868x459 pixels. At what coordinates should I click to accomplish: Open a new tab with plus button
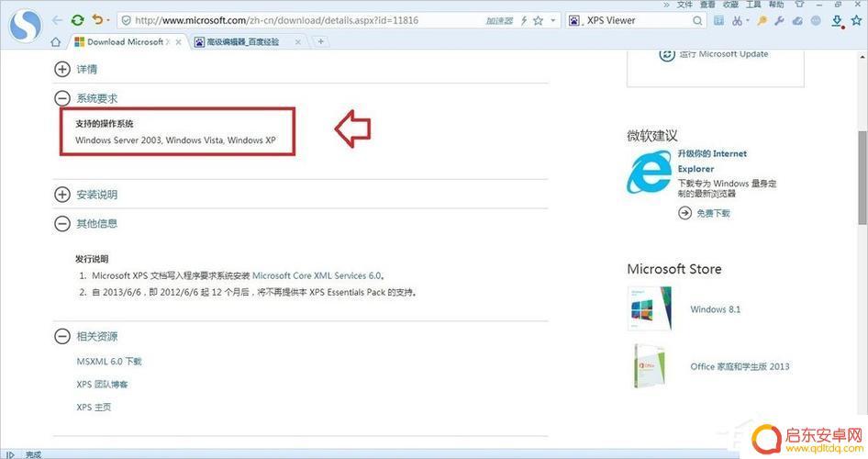pyautogui.click(x=320, y=41)
